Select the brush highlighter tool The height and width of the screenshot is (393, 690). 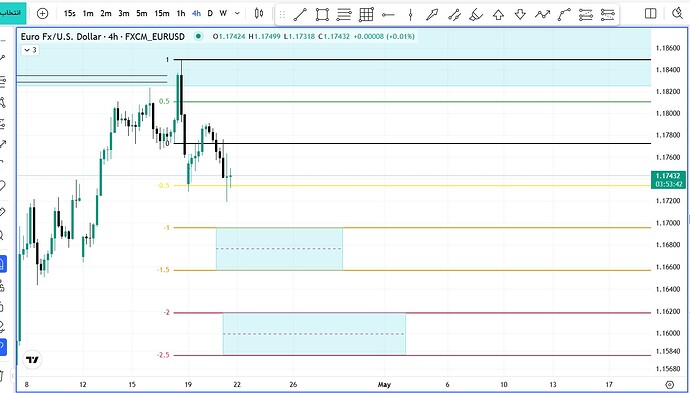pos(476,15)
